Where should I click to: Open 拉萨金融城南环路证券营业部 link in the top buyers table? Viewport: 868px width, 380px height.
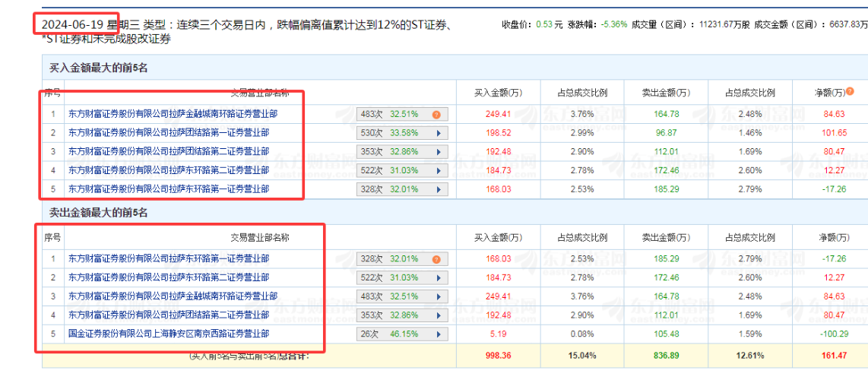pyautogui.click(x=173, y=115)
